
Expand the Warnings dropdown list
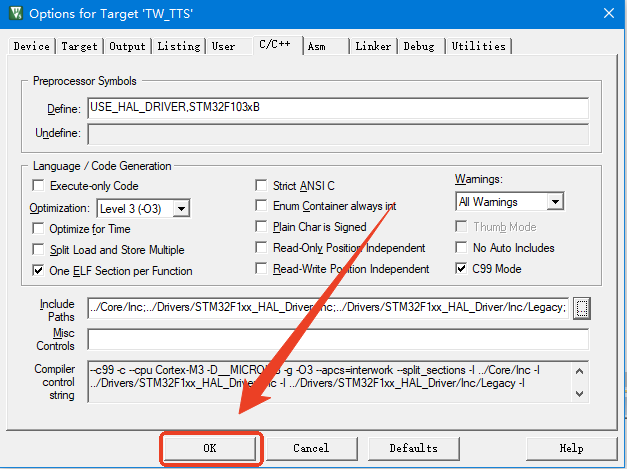pyautogui.click(x=555, y=202)
